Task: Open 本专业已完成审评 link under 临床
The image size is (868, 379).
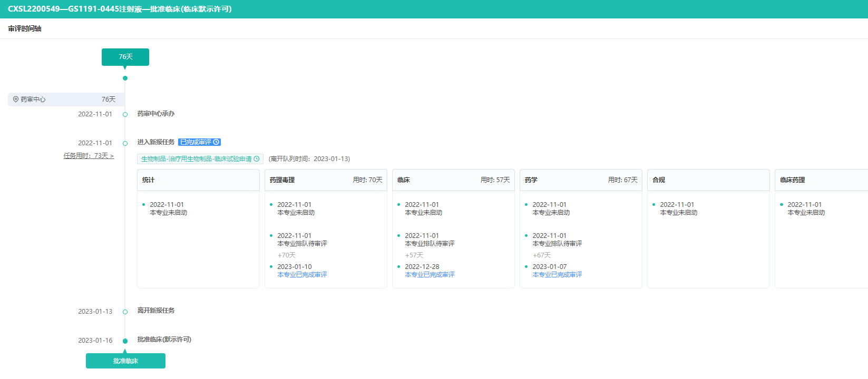Action: [430, 275]
